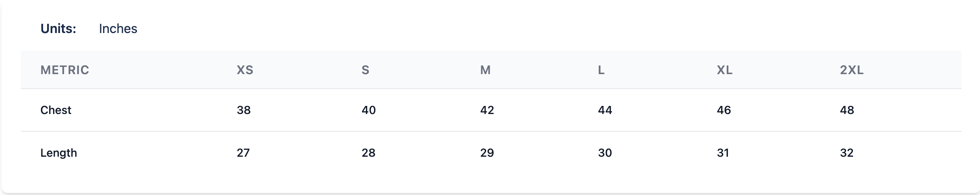
Task: Click the L size column header
Action: click(601, 70)
